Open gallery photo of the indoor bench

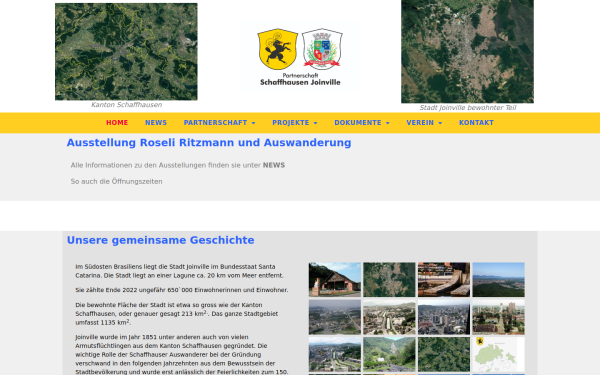444,280
